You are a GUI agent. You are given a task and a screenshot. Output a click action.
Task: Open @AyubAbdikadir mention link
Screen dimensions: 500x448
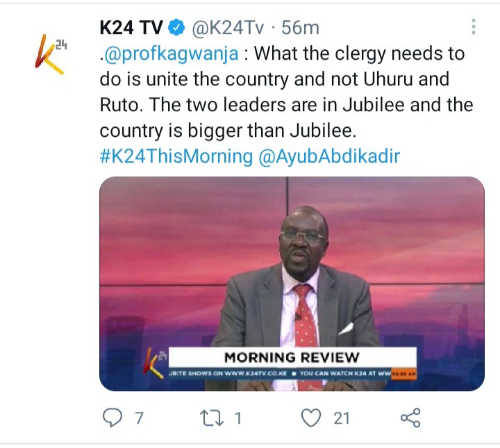329,156
